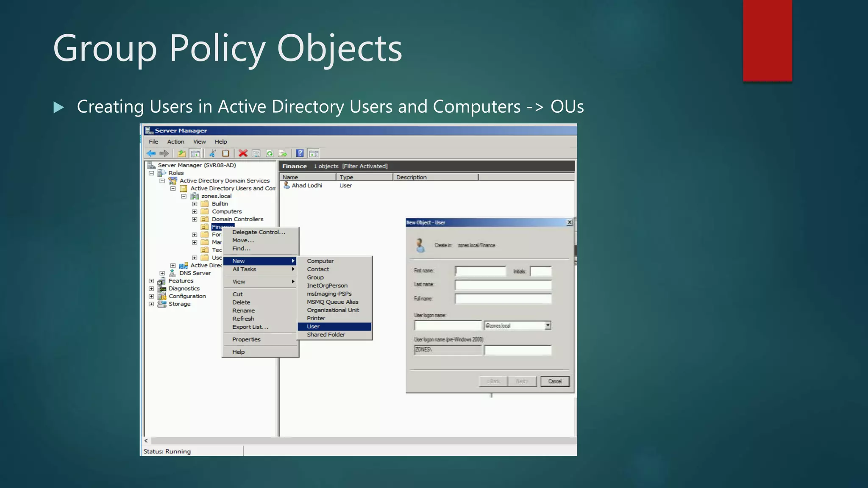
Task: Click the red X Delete toolbar icon
Action: pos(243,153)
